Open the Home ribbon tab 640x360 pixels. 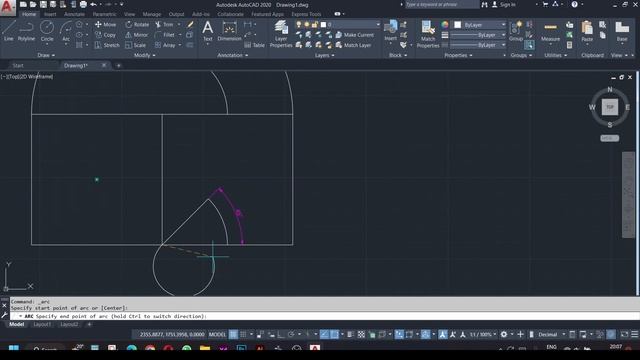tap(29, 14)
